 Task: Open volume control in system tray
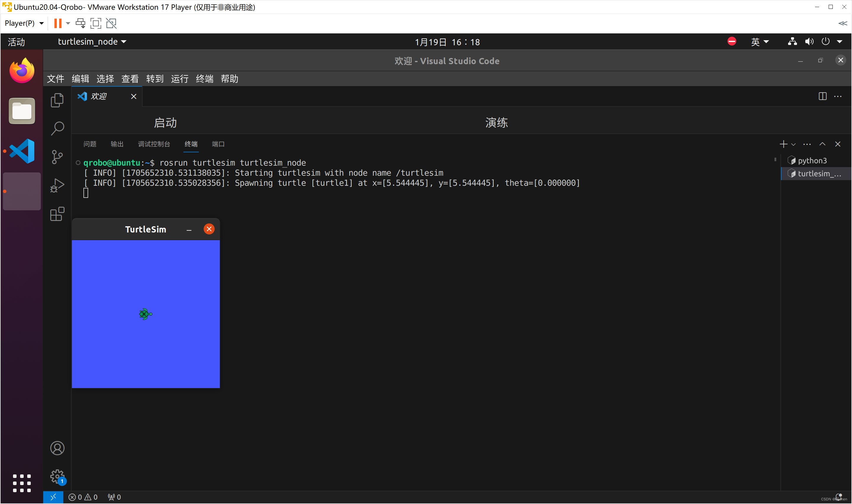[809, 41]
